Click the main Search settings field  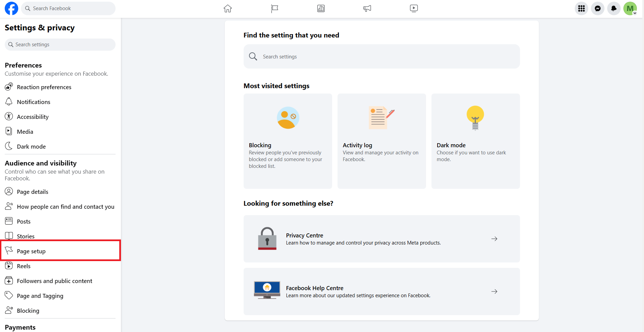click(381, 57)
